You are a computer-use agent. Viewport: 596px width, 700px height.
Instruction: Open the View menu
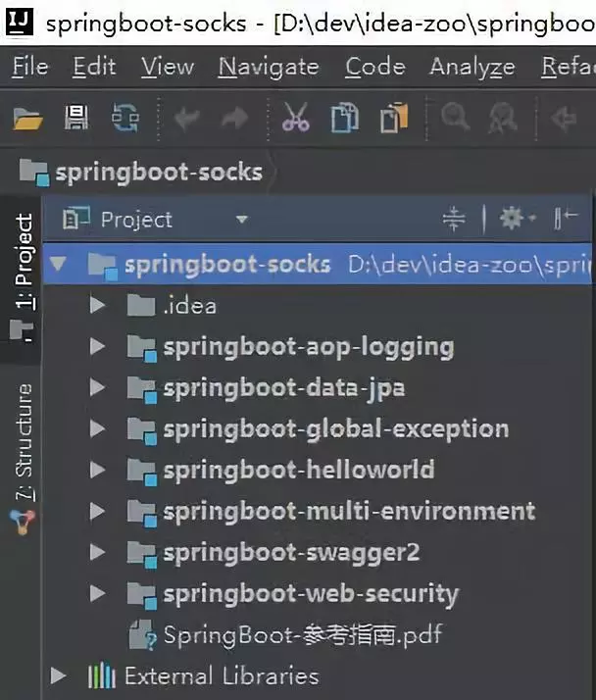168,67
